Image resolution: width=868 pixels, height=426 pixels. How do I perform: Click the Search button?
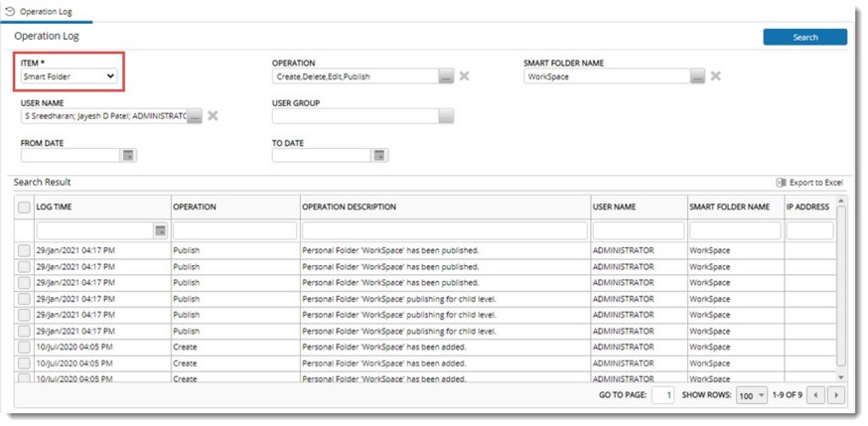click(x=804, y=37)
